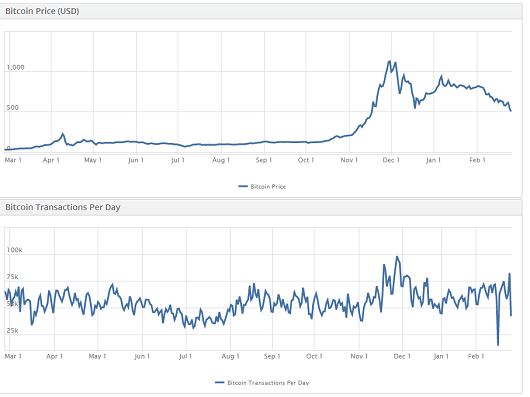This screenshot has height=397, width=530.
Task: Click the Jul 1 label on price chart axis
Action: pos(178,160)
